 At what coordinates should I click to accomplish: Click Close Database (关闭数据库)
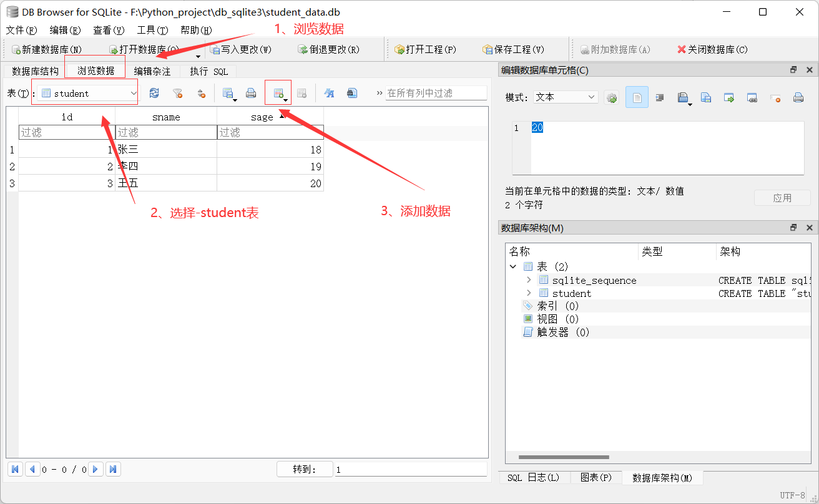pos(712,49)
